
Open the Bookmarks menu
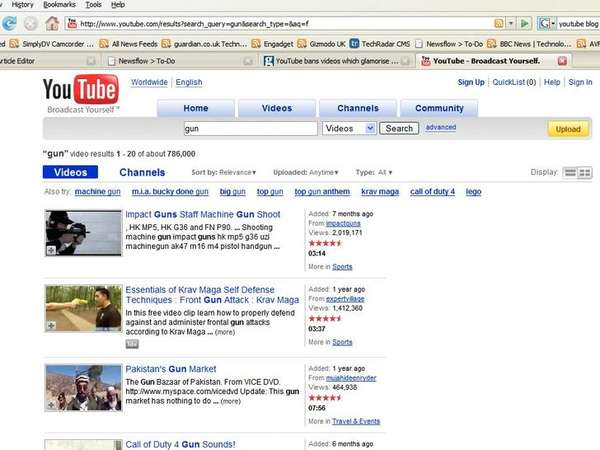tap(59, 5)
